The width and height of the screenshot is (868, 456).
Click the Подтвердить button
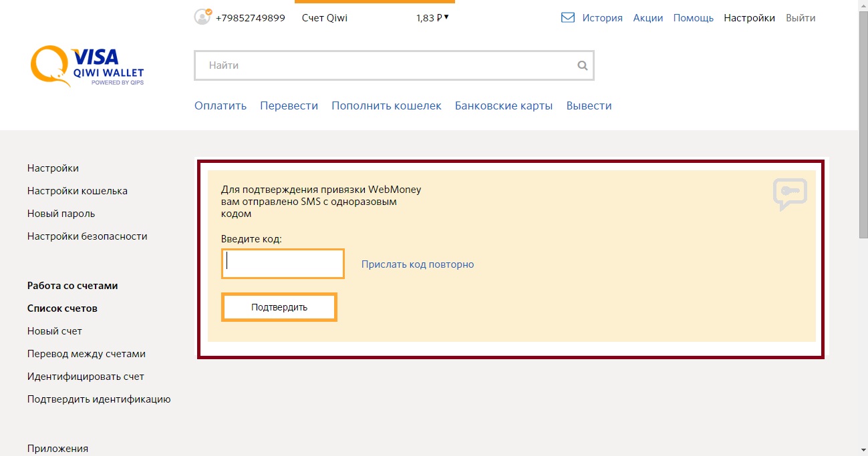[279, 307]
